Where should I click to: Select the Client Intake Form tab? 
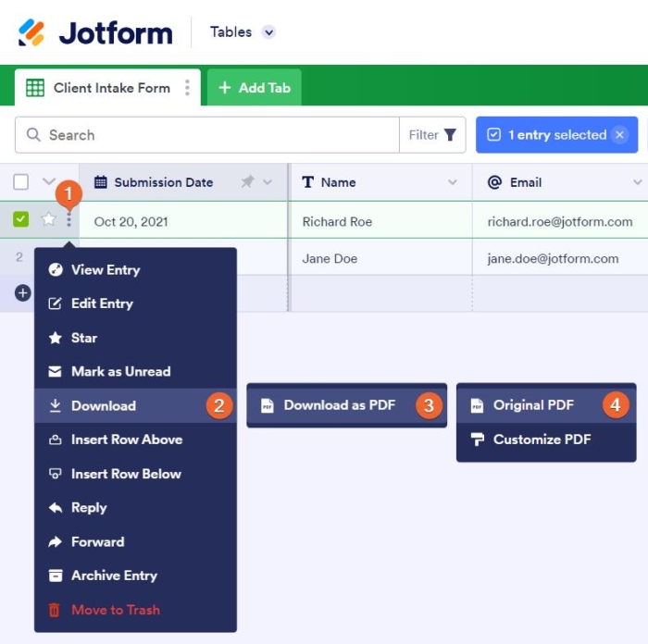(x=107, y=88)
